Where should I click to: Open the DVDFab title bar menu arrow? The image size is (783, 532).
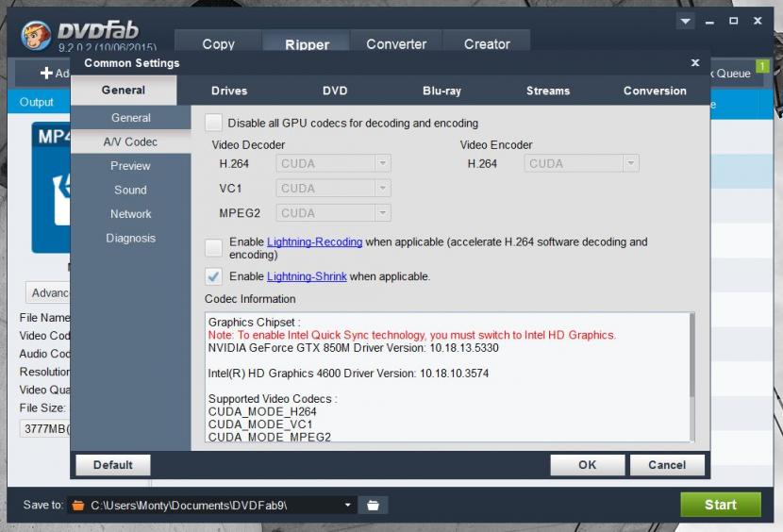686,21
